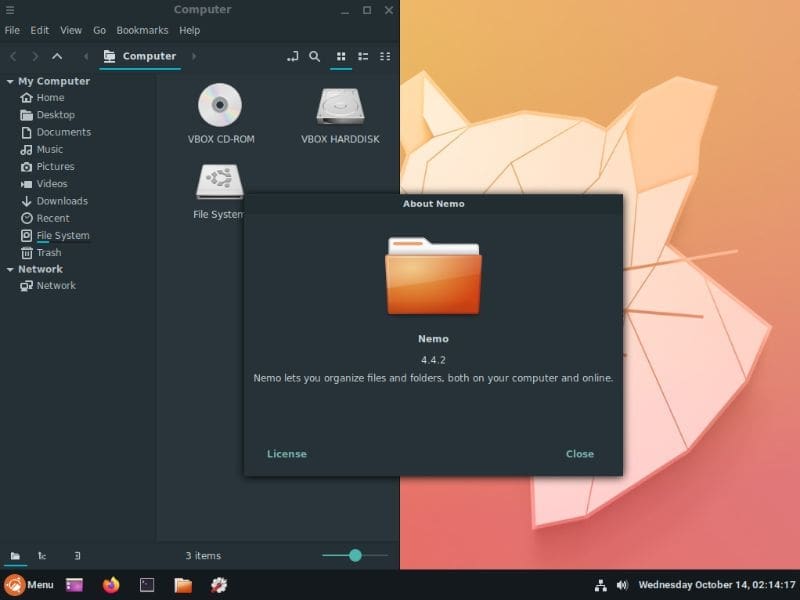Go up to parent folder arrow
The height and width of the screenshot is (600, 800).
(x=57, y=56)
